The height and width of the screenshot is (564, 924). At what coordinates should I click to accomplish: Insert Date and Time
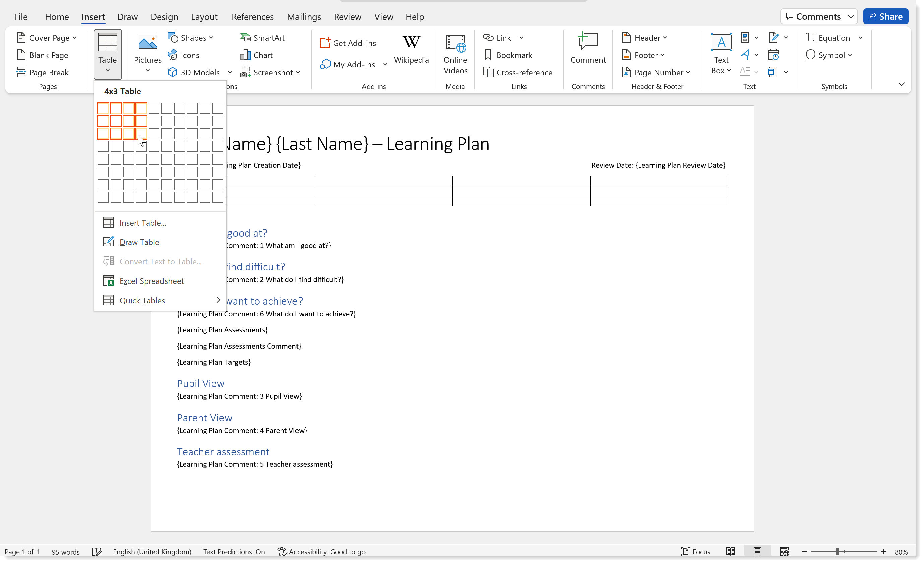point(773,55)
